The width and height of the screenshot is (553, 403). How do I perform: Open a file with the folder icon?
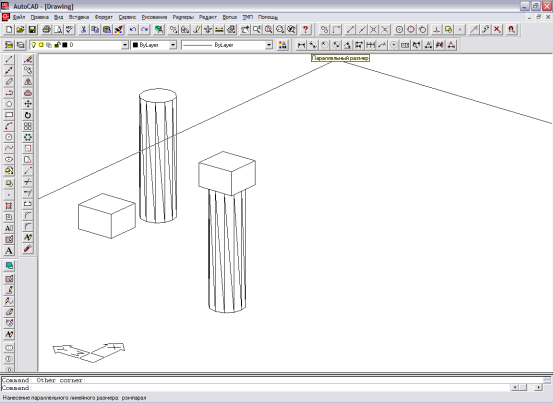click(x=20, y=30)
